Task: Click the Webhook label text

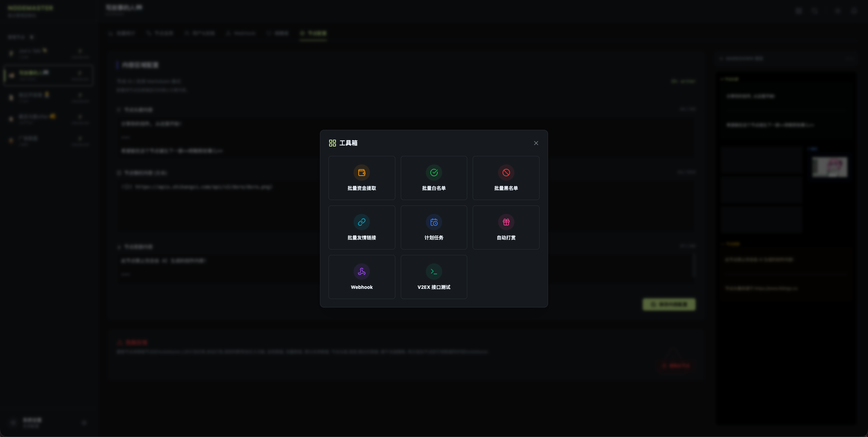Action: click(362, 287)
